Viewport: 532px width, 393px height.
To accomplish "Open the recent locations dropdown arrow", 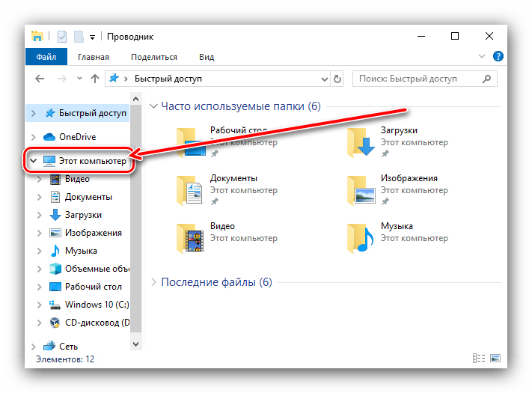I will pyautogui.click(x=79, y=79).
